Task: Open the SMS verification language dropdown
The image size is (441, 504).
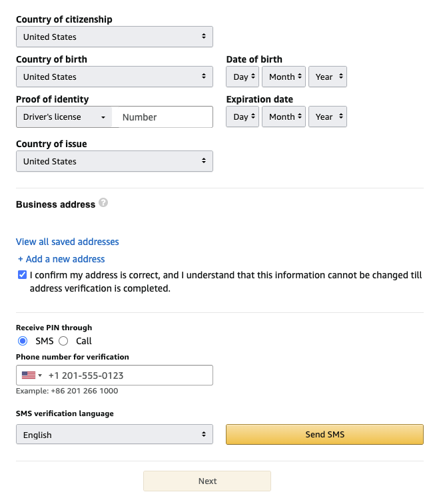Action: tap(114, 435)
